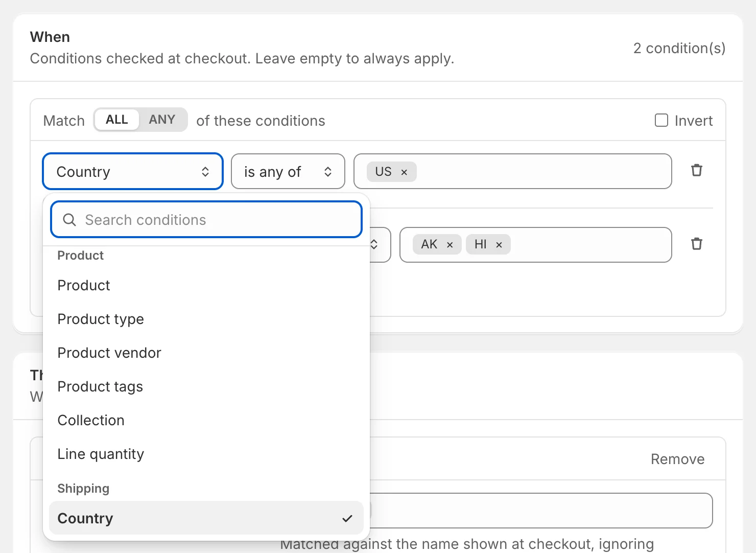This screenshot has height=553, width=756.
Task: Choose Product from the conditions list
Action: (206, 285)
